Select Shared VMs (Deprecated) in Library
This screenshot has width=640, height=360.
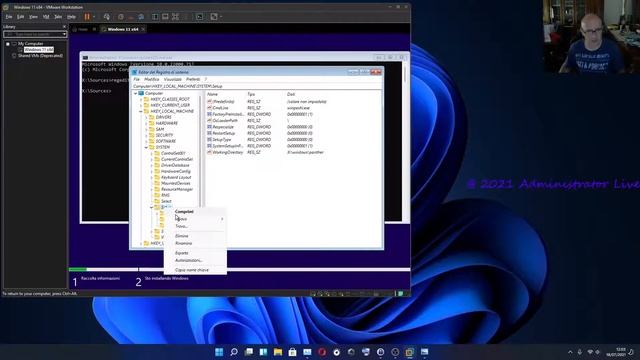pyautogui.click(x=40, y=56)
